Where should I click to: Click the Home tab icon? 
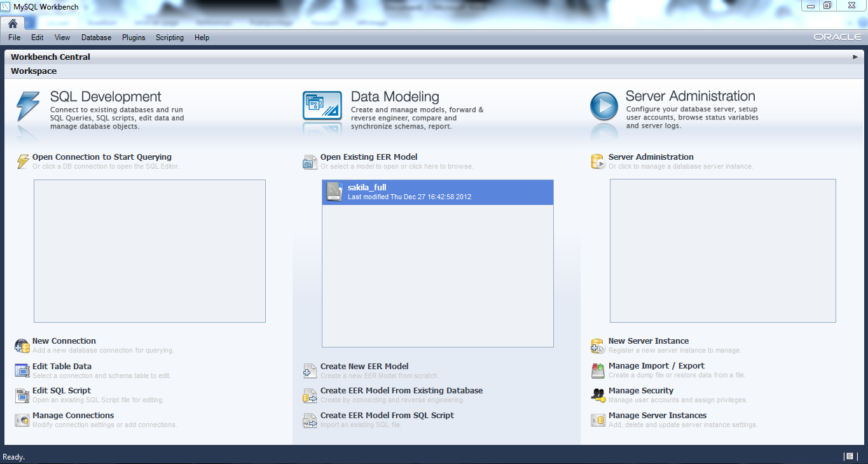coord(13,24)
